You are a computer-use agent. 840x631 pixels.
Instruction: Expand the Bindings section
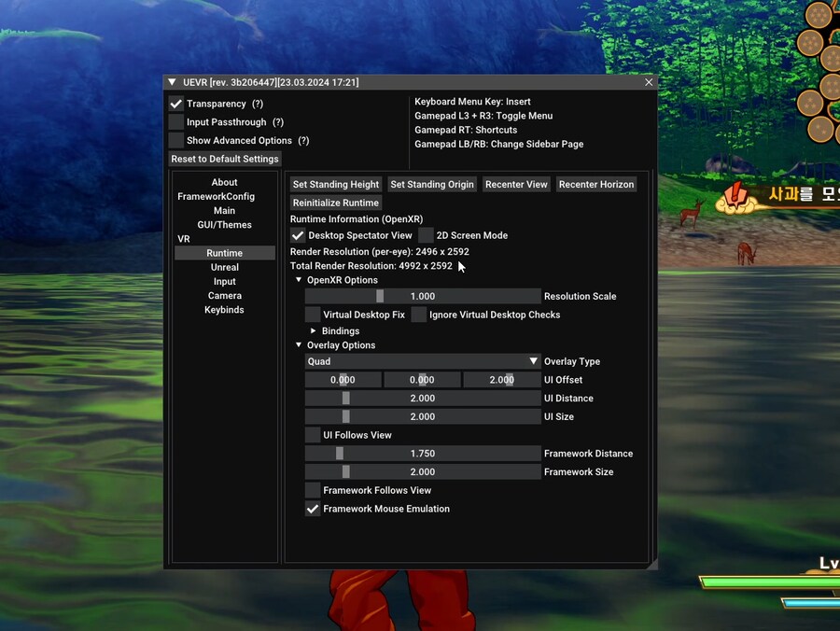tap(314, 330)
